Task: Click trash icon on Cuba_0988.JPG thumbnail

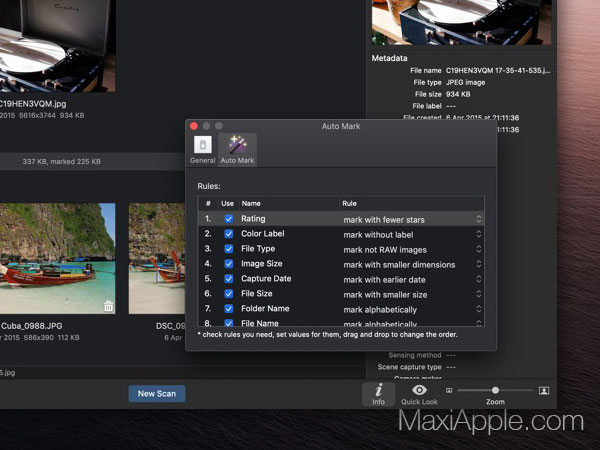Action: tap(108, 306)
